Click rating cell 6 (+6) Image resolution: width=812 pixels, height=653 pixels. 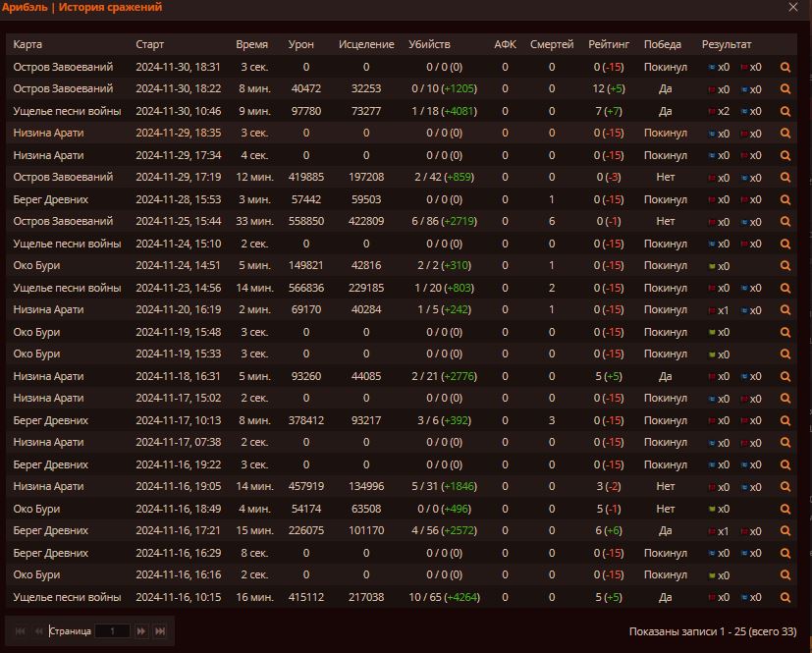click(x=609, y=530)
